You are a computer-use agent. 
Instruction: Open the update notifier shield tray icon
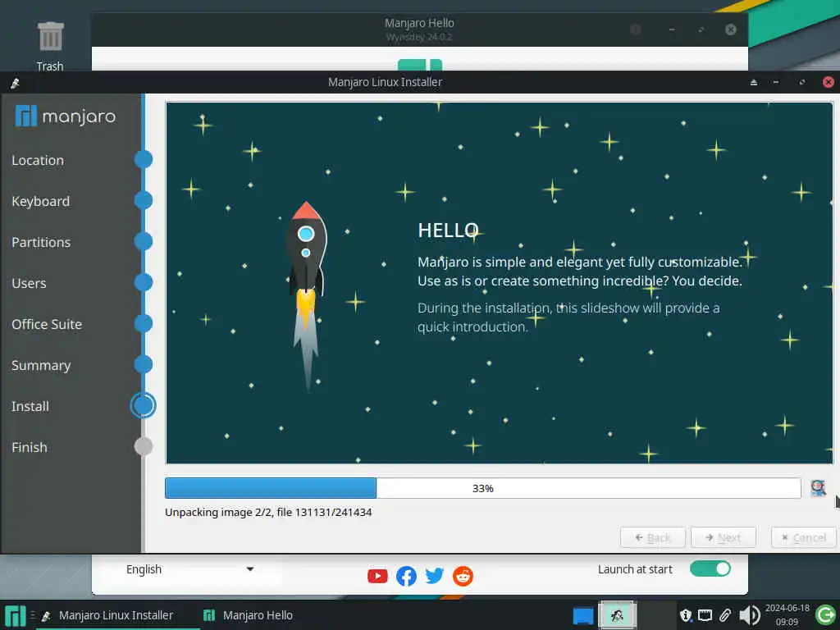tap(686, 615)
